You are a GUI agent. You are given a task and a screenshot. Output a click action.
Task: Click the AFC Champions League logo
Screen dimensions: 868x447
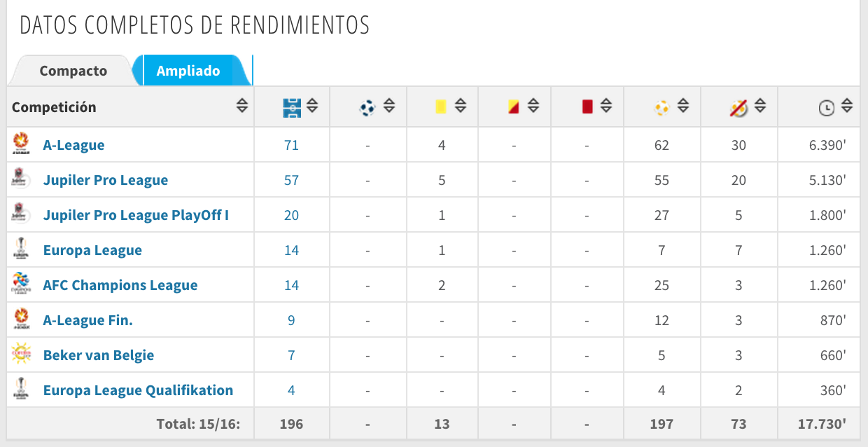pyautogui.click(x=20, y=284)
